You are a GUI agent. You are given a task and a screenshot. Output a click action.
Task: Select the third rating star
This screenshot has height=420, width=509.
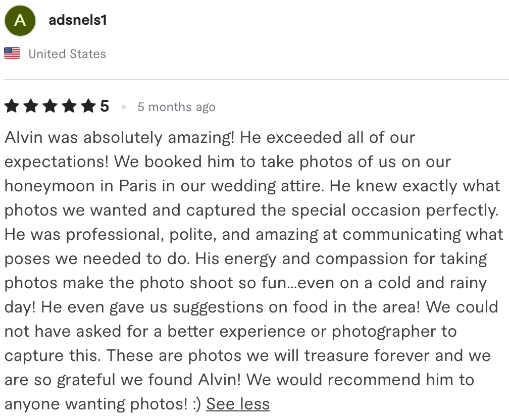tap(50, 106)
